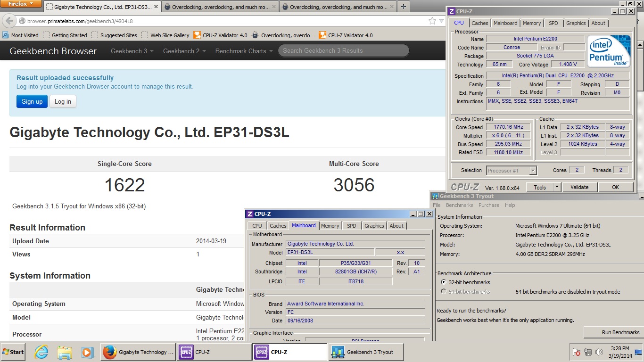
Task: Click the Log in button
Action: 63,101
